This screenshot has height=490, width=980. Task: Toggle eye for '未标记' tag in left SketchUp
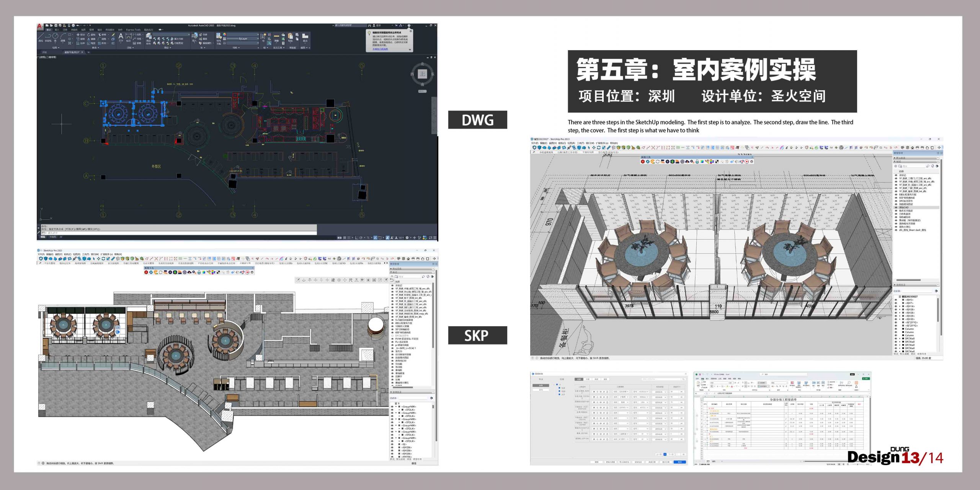[x=392, y=286]
